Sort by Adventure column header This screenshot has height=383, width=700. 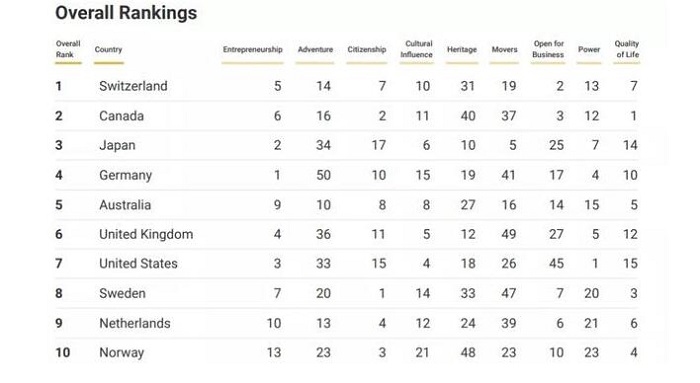point(315,50)
